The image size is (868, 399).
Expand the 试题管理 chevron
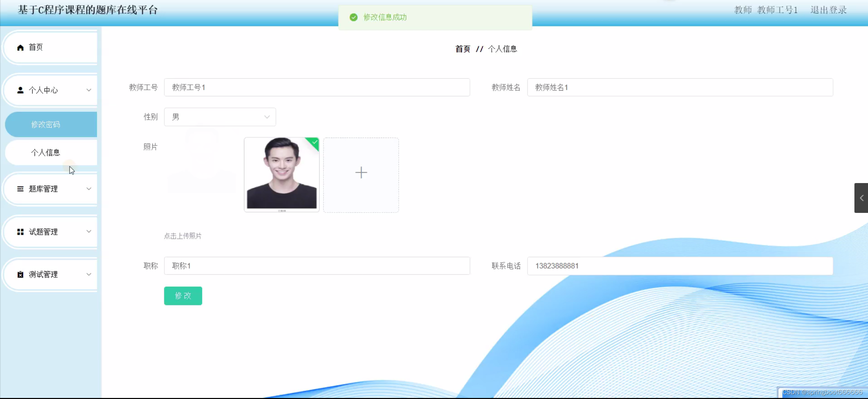click(89, 232)
